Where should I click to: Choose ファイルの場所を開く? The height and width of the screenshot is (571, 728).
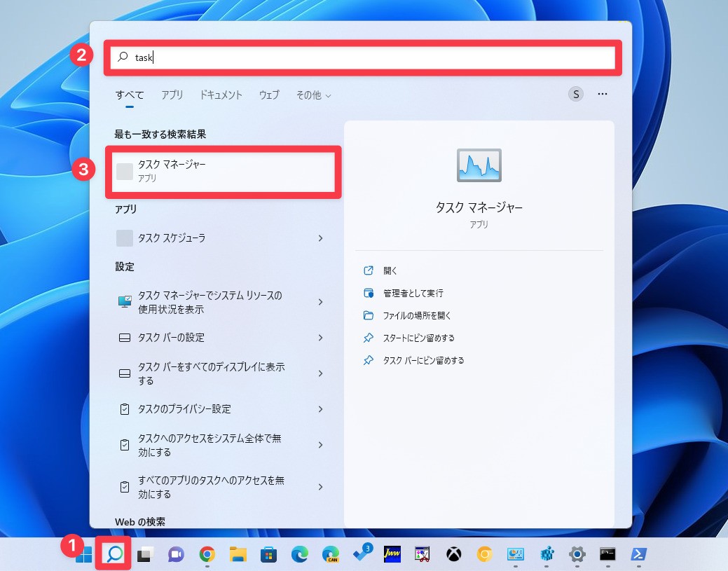[x=417, y=316]
